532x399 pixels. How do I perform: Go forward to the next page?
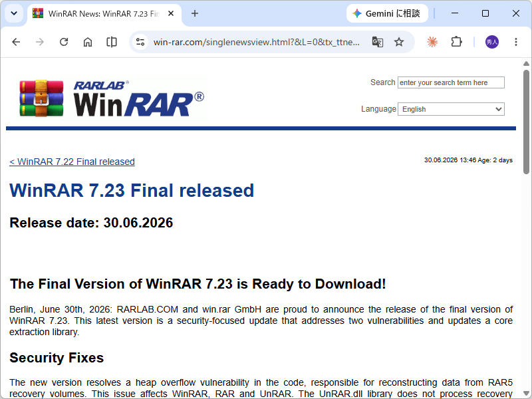[x=40, y=42]
